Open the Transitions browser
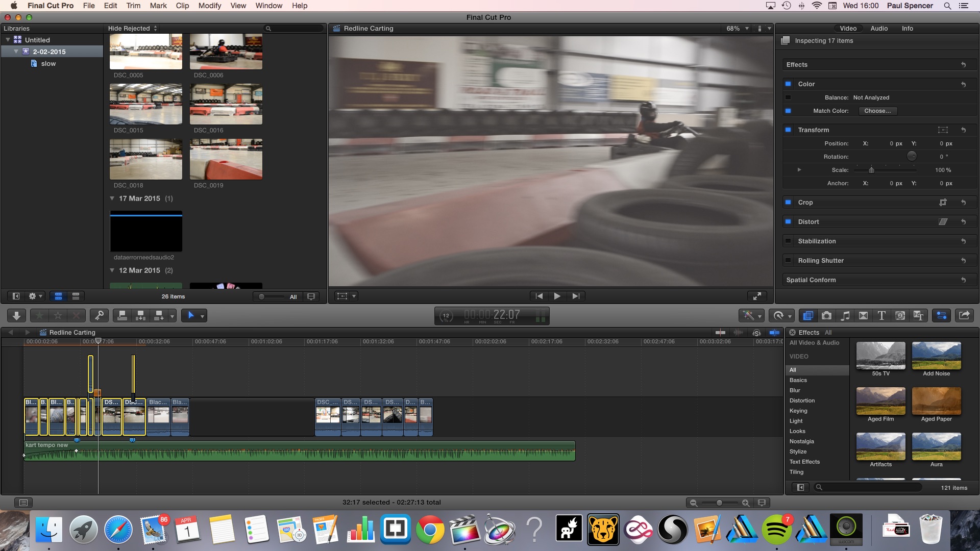Viewport: 980px width, 551px height. click(863, 316)
